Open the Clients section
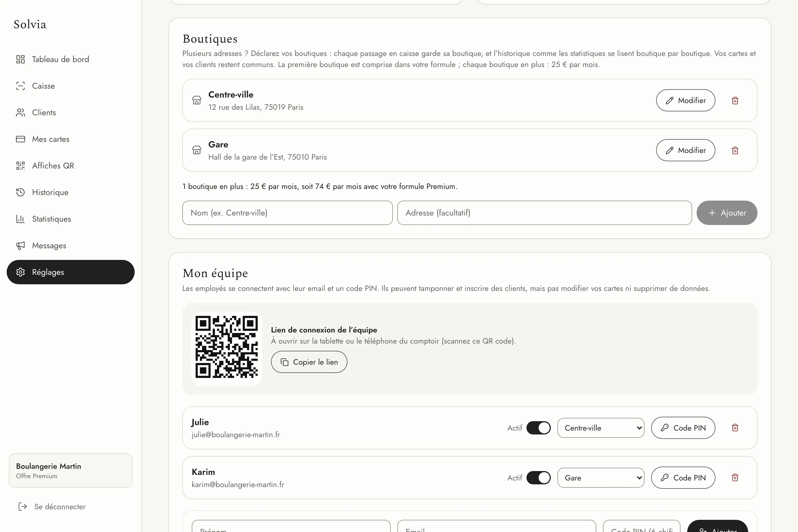This screenshot has width=798, height=532. tap(71, 112)
